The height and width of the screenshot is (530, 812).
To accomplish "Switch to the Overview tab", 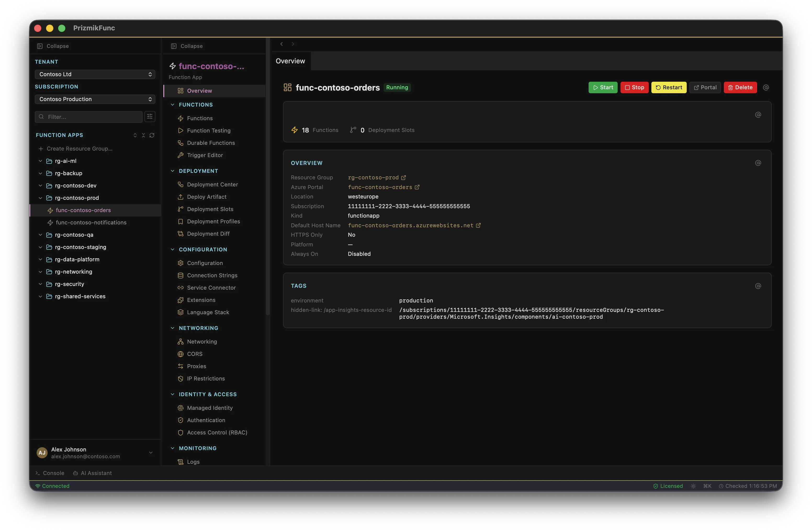I will 290,61.
